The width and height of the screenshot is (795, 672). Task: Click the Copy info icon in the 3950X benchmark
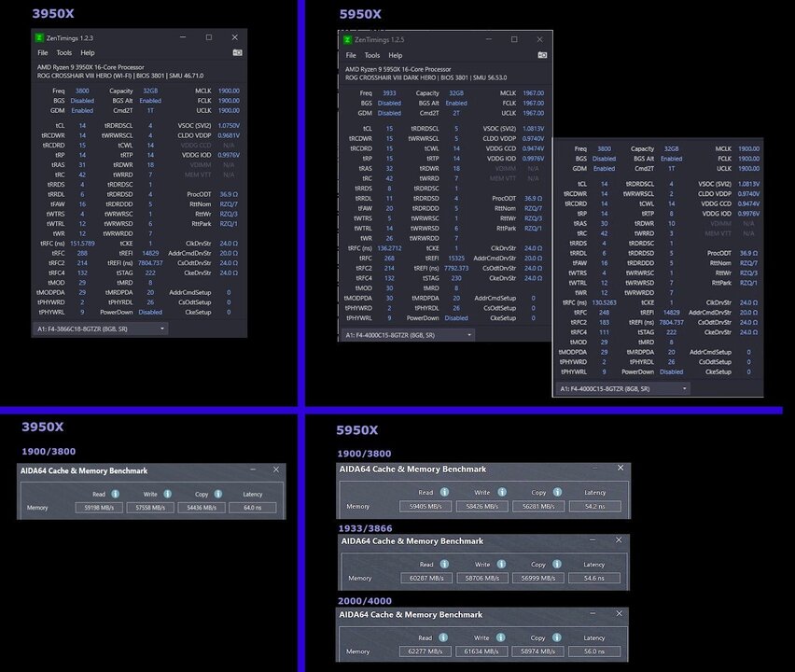217,495
